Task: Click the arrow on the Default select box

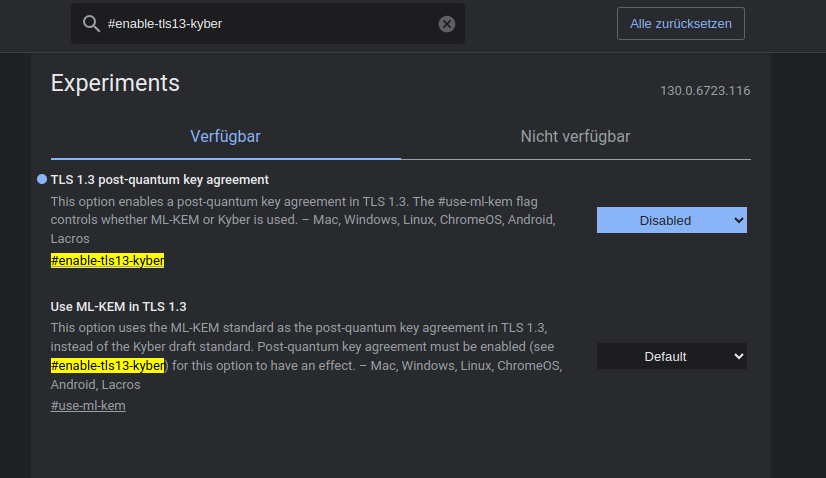Action: 738,356
